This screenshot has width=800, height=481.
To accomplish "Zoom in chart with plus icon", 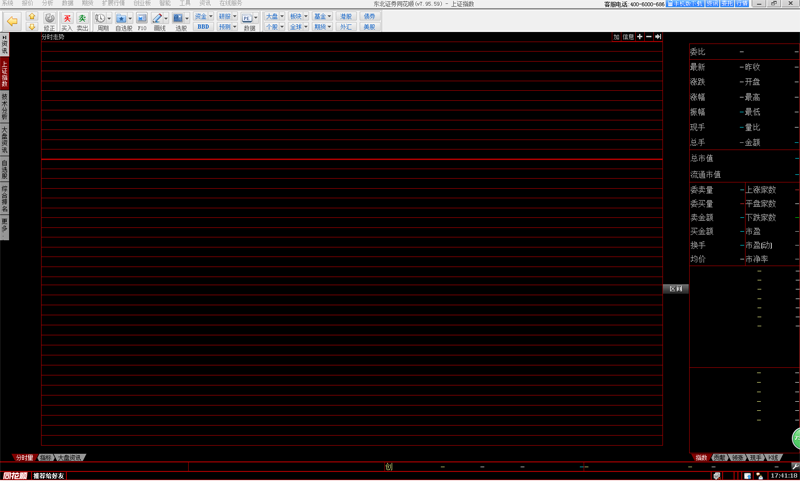I will click(640, 37).
